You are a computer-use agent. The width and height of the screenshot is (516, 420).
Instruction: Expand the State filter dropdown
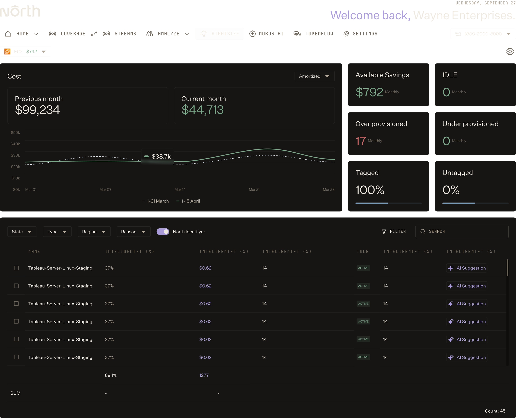[x=22, y=231]
